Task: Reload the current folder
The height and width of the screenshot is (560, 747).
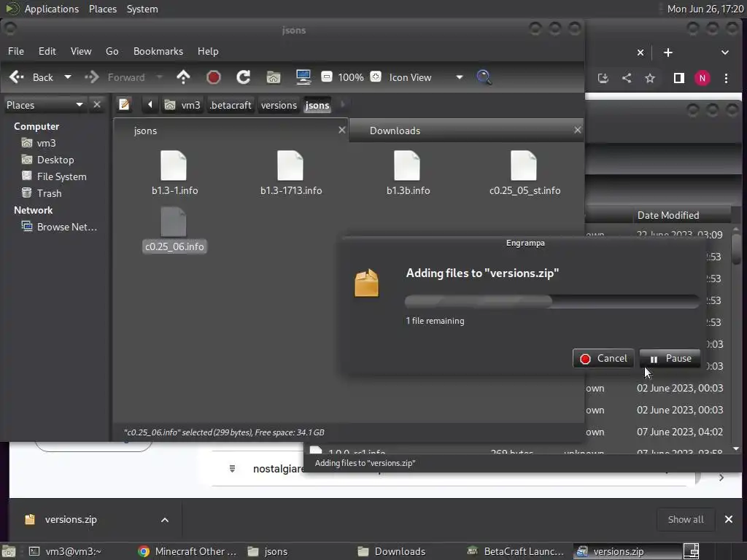Action: [244, 77]
